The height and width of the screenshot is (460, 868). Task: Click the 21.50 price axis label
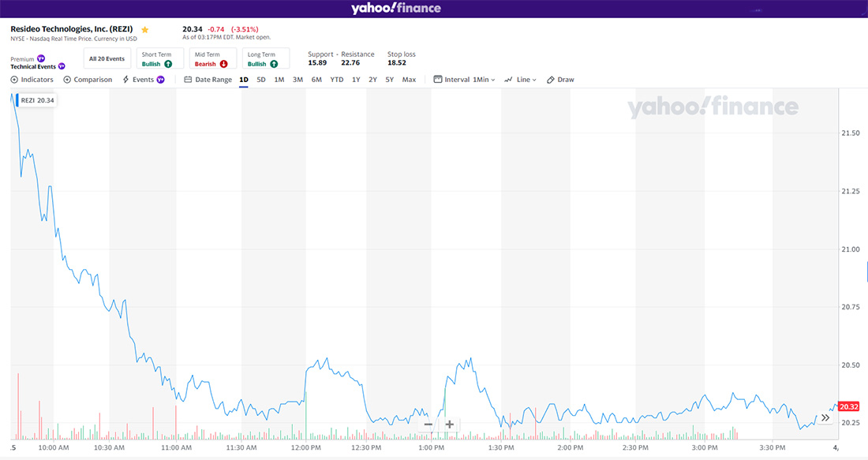pos(851,133)
